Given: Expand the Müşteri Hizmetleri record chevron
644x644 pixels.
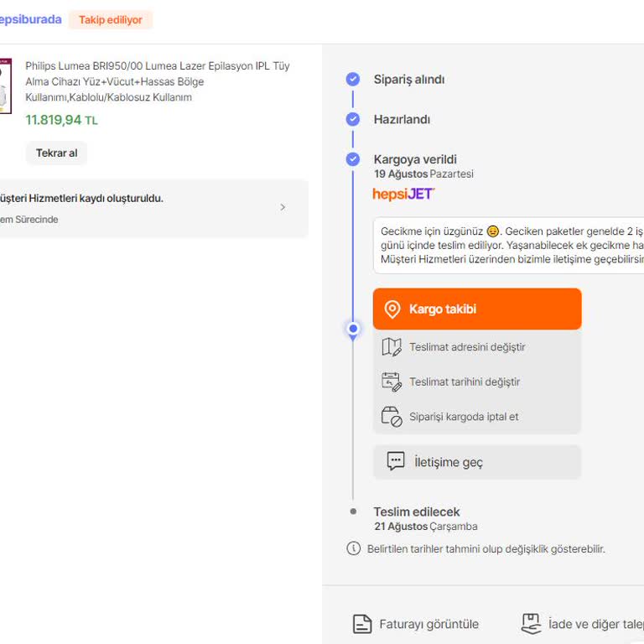Looking at the screenshot, I should 283,207.
